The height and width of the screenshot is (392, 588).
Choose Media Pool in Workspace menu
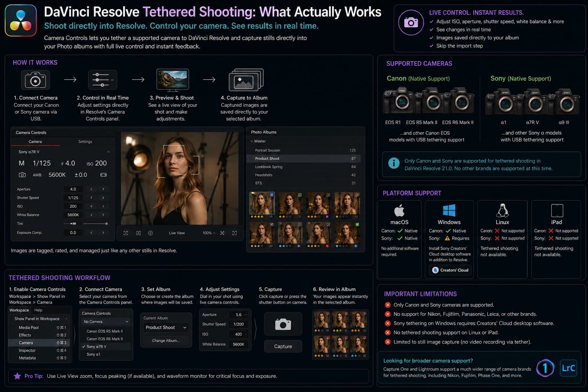[x=40, y=327]
